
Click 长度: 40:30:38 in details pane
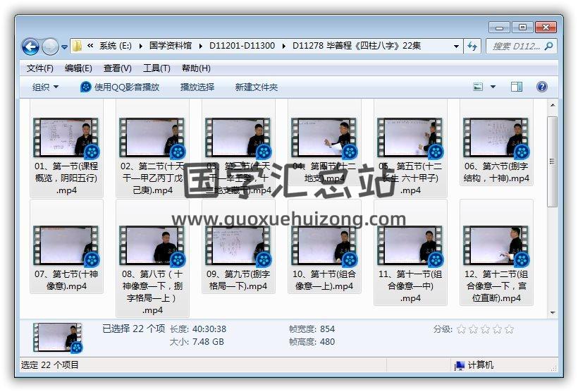(198, 329)
